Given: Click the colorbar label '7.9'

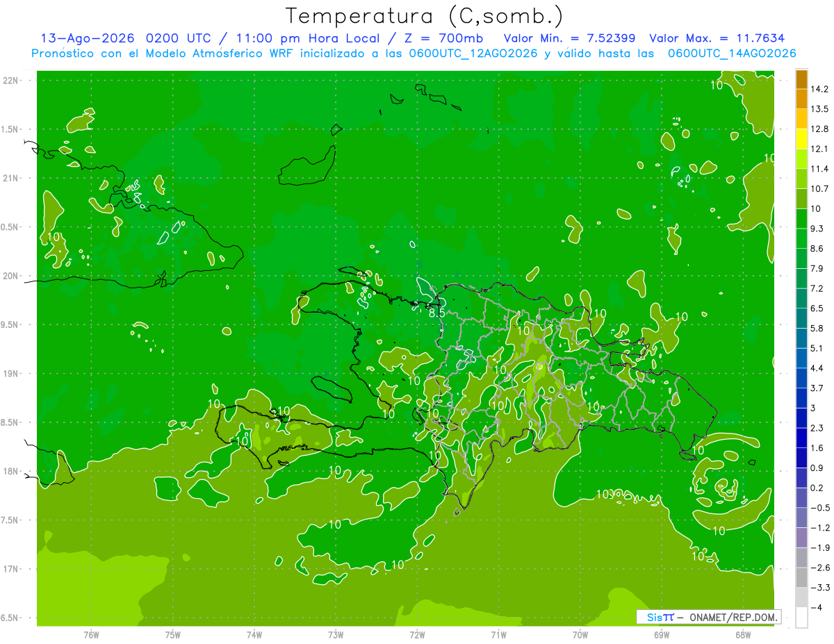Looking at the screenshot, I should (817, 268).
